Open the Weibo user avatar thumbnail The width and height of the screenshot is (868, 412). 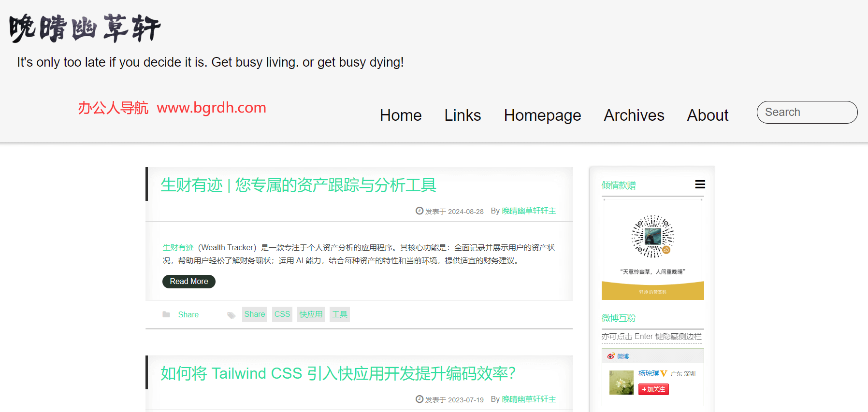621,382
